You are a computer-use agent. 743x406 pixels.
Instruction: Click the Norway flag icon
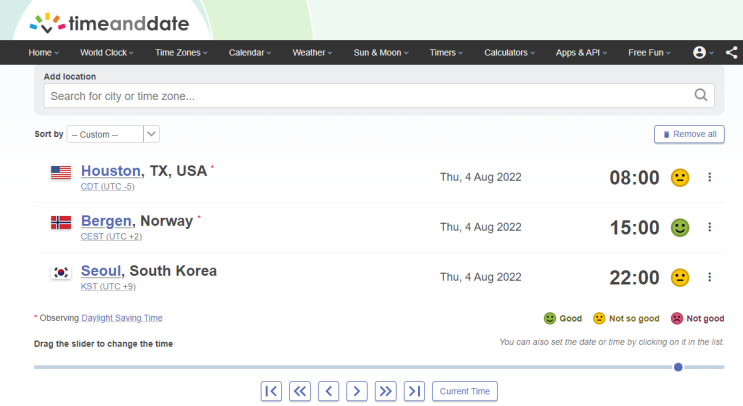coord(61,222)
